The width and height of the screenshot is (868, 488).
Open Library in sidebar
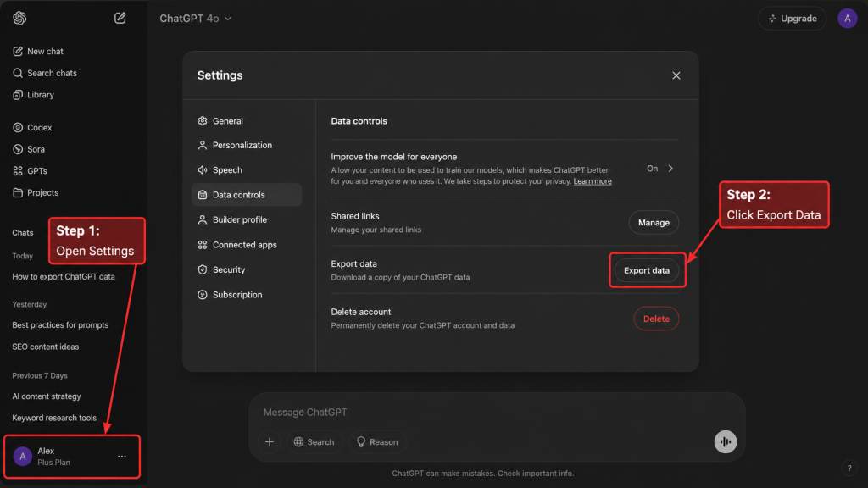click(x=33, y=95)
